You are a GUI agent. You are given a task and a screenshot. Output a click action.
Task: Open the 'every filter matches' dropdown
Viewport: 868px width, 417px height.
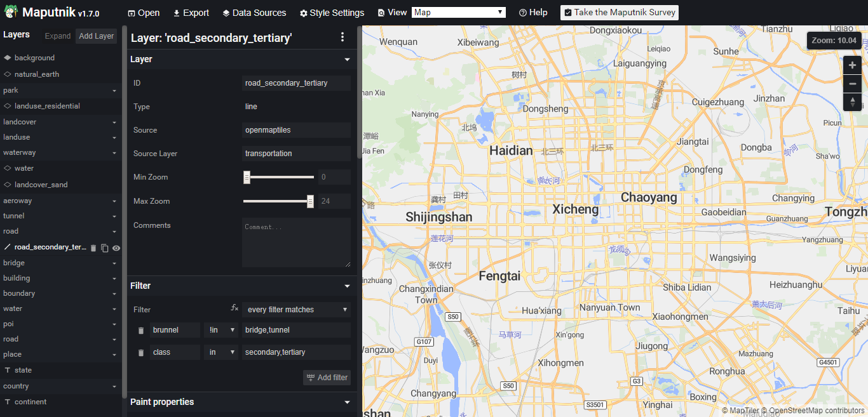coord(296,310)
